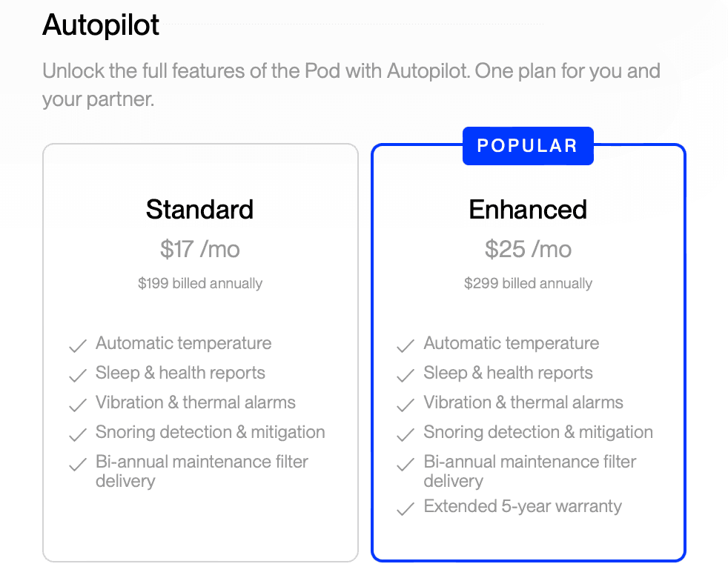The width and height of the screenshot is (728, 581).
Task: Click the $299 billed annually text
Action: tap(528, 283)
